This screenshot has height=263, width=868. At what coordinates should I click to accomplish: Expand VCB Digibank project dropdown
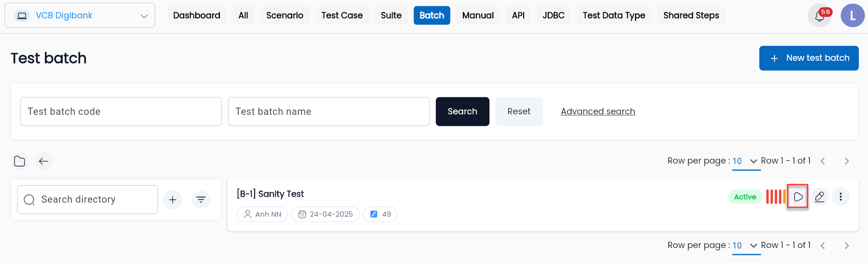[80, 15]
